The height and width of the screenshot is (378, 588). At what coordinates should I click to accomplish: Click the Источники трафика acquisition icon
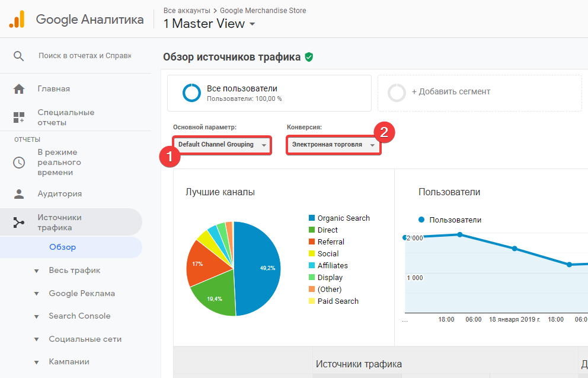19,223
